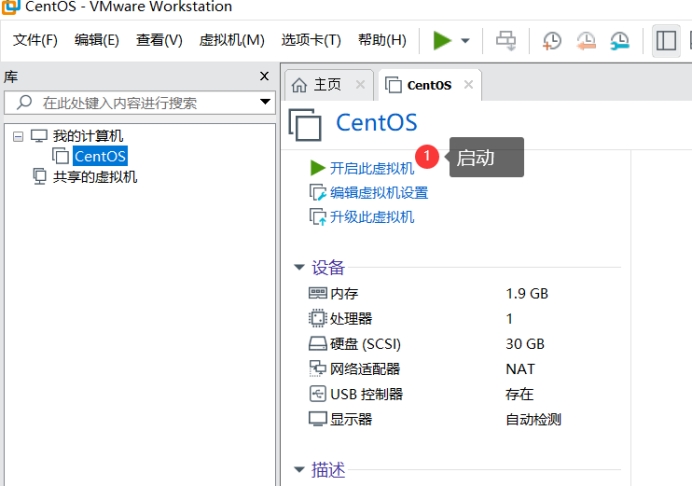The height and width of the screenshot is (486, 692).
Task: Close the 主页 tab
Action: coord(360,84)
